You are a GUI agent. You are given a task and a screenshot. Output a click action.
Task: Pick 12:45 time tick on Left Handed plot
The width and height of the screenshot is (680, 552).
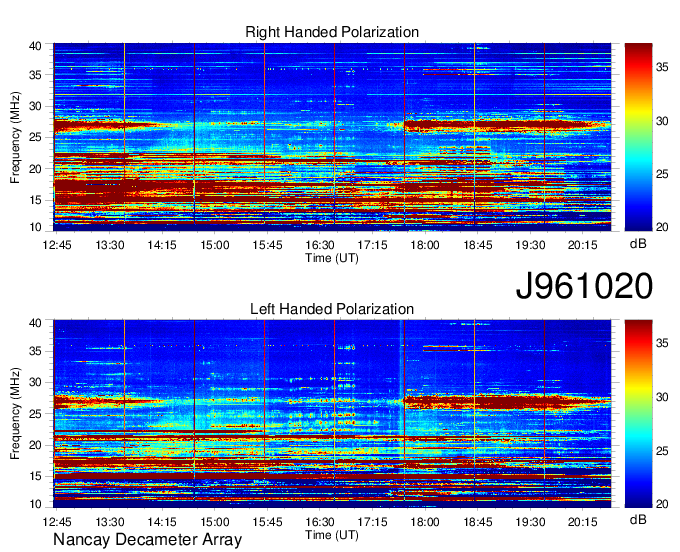click(x=57, y=522)
